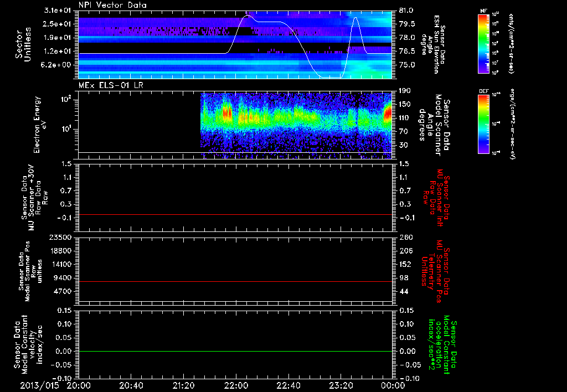Click the 22:00 time axis label

(x=236, y=385)
